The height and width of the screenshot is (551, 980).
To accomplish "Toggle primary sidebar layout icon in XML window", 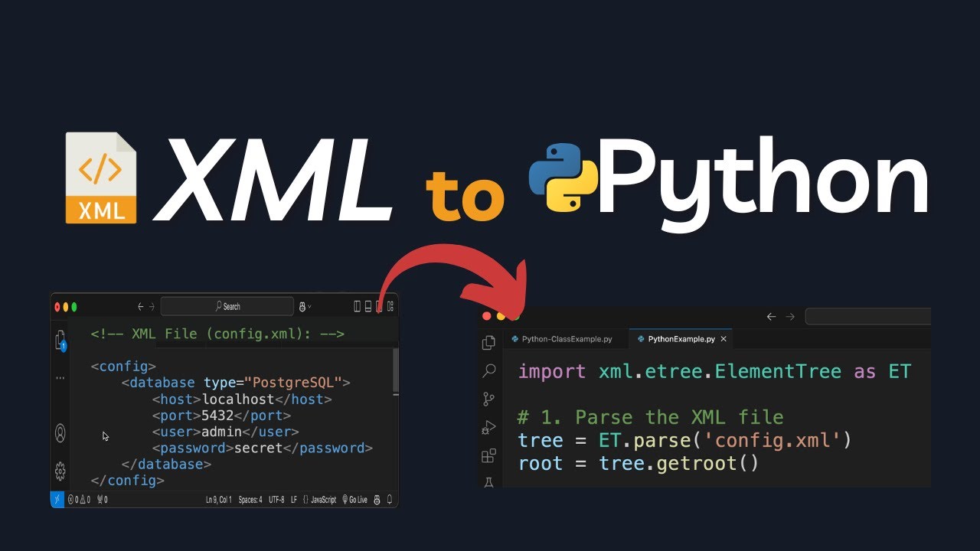I will (358, 306).
